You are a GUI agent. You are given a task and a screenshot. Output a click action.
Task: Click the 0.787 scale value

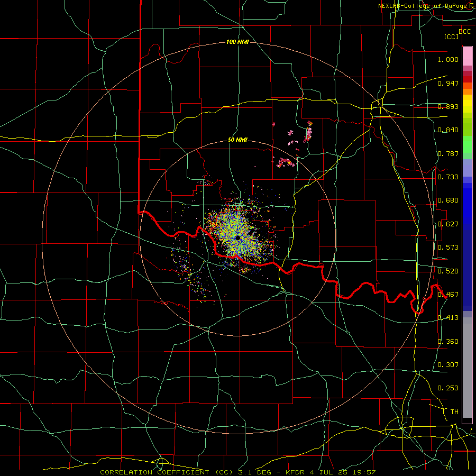pyautogui.click(x=448, y=153)
